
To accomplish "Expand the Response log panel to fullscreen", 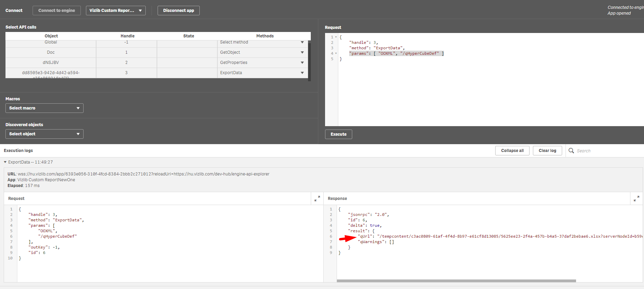I will point(637,199).
